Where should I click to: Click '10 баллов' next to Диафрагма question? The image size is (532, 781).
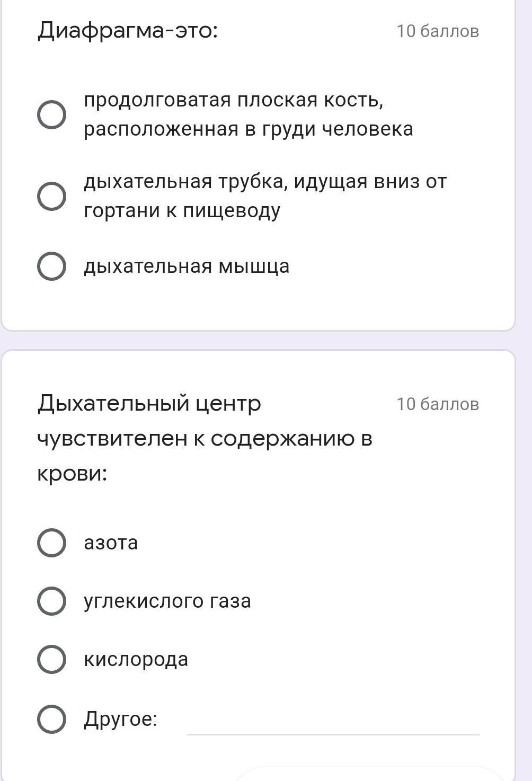pos(438,31)
